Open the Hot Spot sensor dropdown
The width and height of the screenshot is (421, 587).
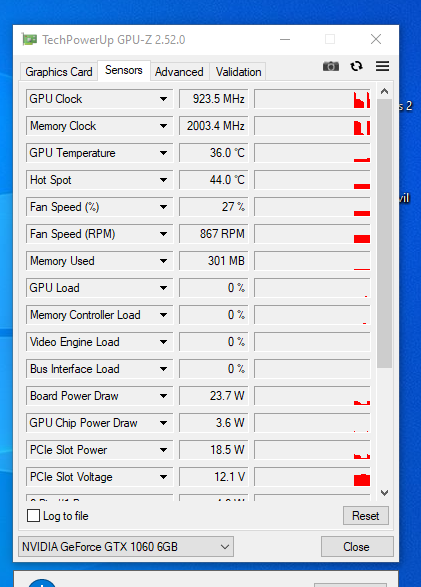pyautogui.click(x=163, y=180)
